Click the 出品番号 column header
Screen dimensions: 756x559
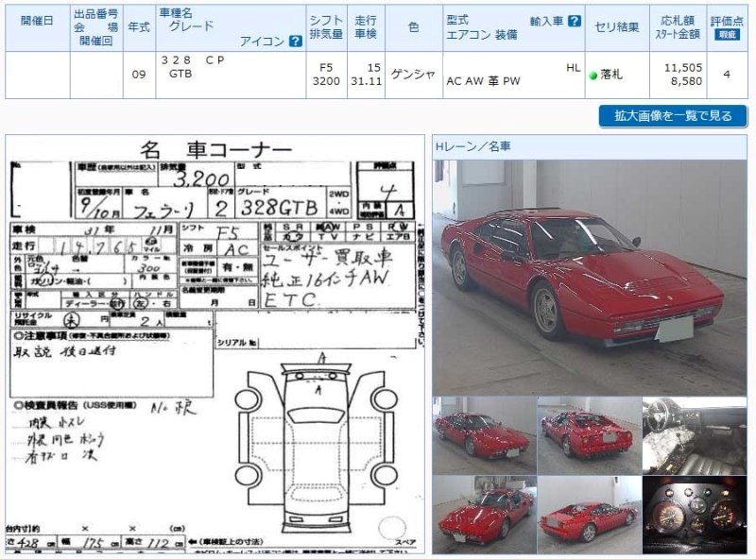click(96, 14)
